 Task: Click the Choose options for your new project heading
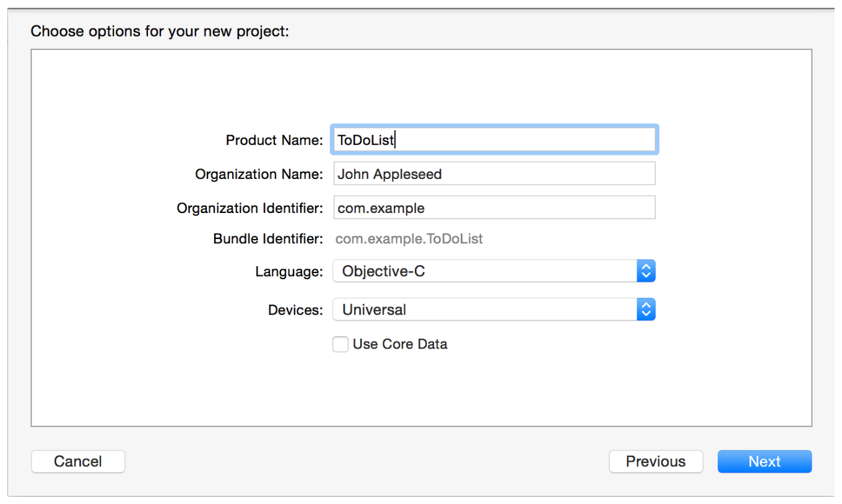[x=160, y=31]
